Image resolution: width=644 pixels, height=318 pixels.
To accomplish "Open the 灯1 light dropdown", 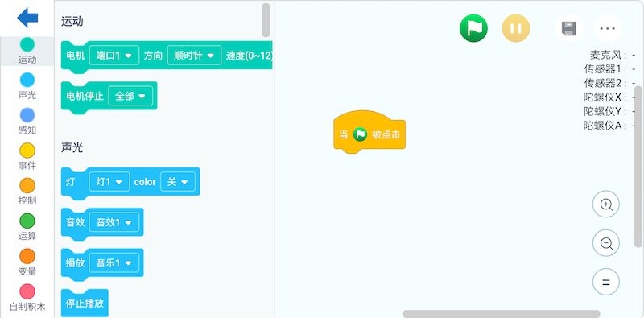I will [x=109, y=182].
